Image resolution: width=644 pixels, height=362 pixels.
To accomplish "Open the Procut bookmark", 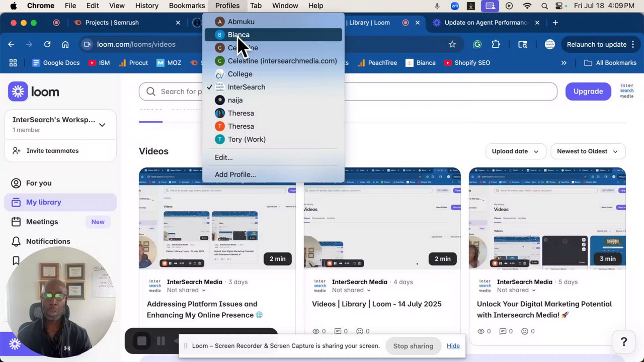I will click(133, 63).
